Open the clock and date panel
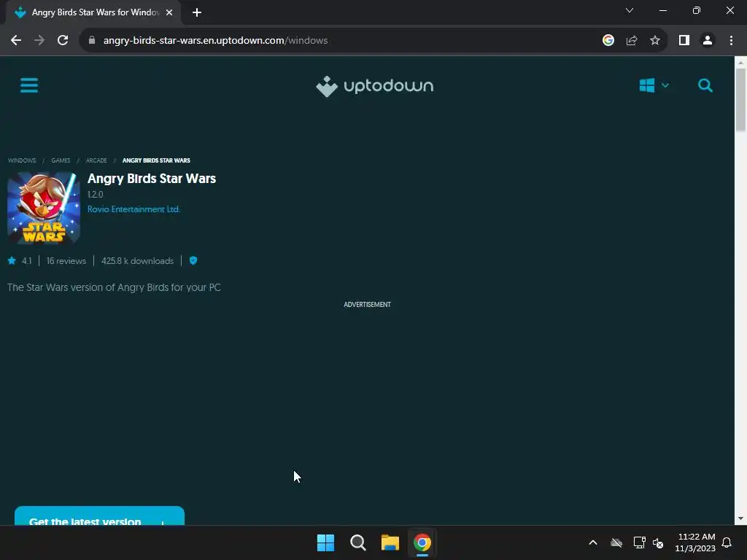This screenshot has height=560, width=747. point(695,542)
